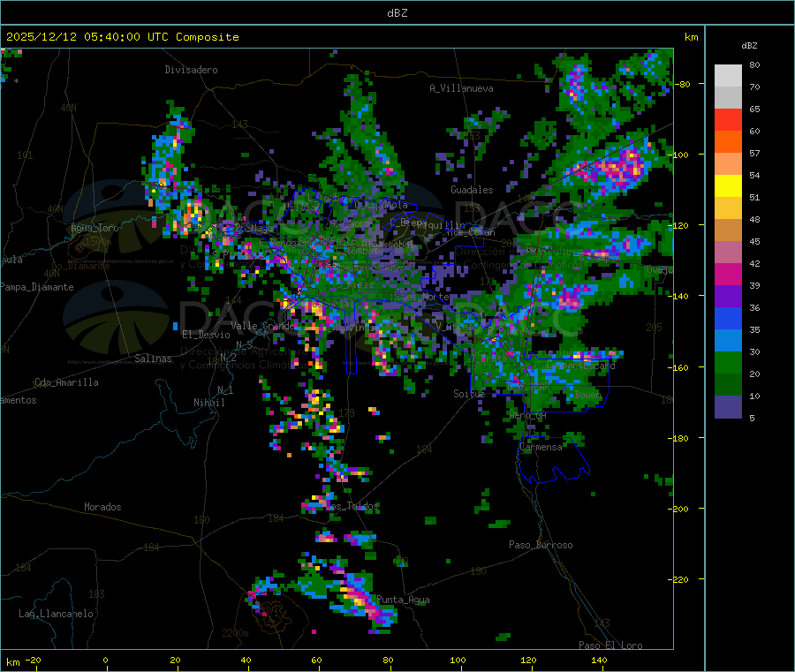Select the Lag.Llancanelo label
The image size is (795, 672).
click(x=57, y=614)
